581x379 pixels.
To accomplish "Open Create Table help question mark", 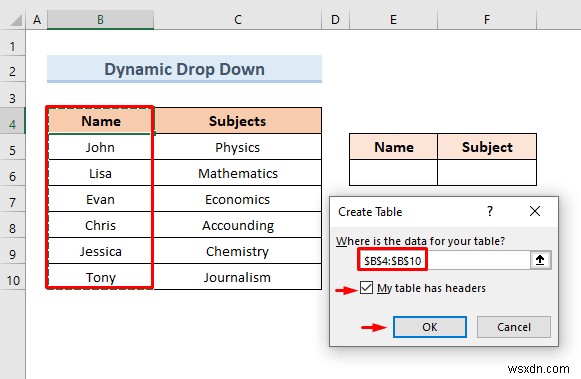I will (x=490, y=211).
